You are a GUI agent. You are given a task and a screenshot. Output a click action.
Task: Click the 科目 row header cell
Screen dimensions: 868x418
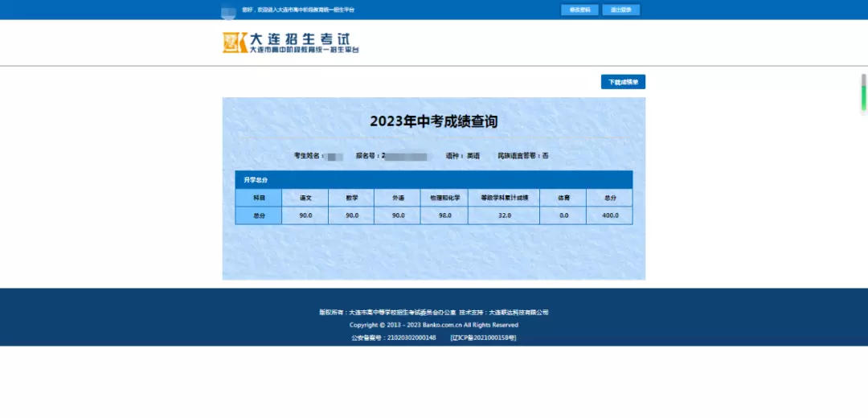[x=259, y=198]
